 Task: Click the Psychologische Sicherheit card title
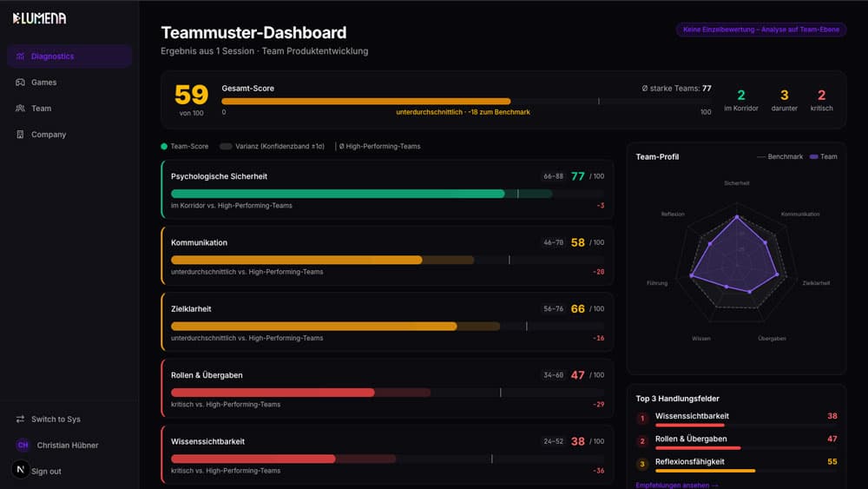219,176
